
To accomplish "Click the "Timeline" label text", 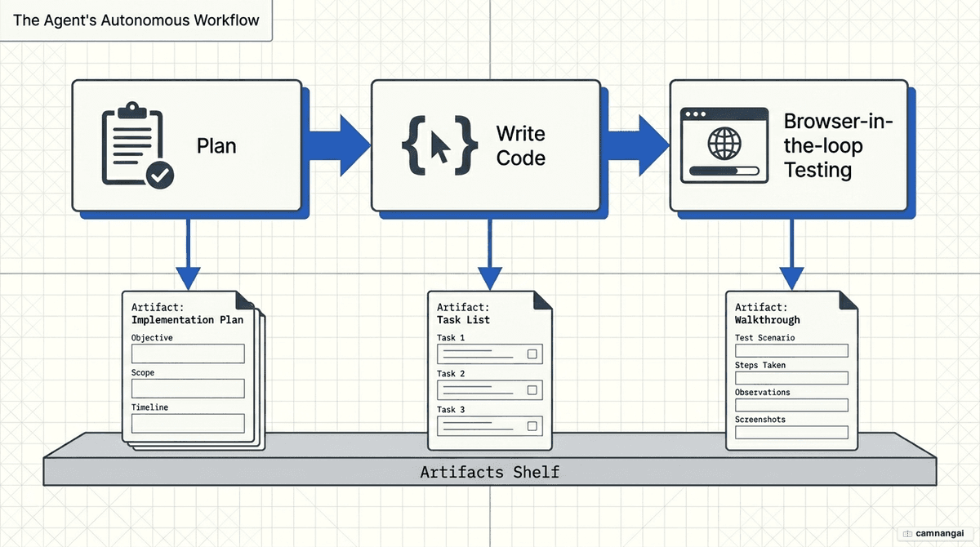I will 149,407.
